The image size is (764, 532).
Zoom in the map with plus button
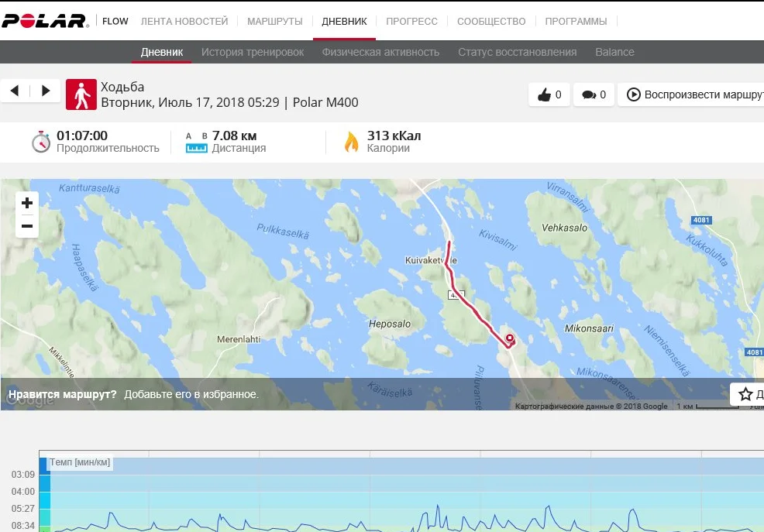pyautogui.click(x=27, y=203)
